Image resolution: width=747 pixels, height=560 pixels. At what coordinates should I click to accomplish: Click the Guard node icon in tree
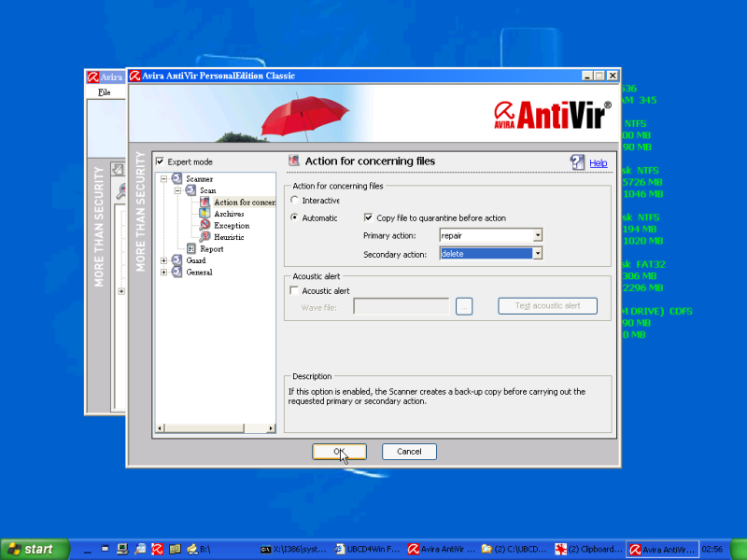176,260
